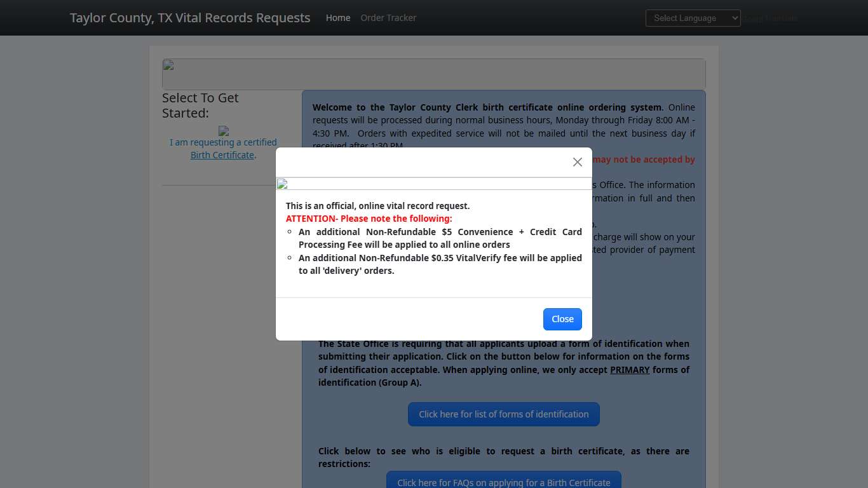Click the $5 Convenience Fee bullet text
The image size is (868, 488).
(x=440, y=238)
